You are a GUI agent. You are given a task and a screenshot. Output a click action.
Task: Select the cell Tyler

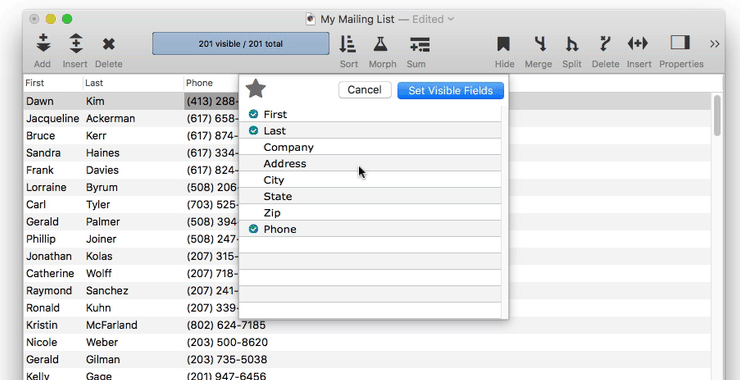(x=98, y=204)
